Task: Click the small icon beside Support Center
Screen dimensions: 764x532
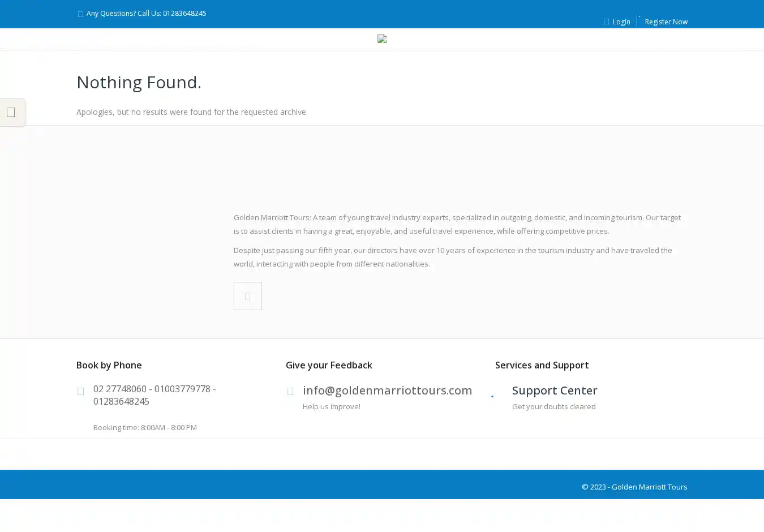Action: (492, 396)
